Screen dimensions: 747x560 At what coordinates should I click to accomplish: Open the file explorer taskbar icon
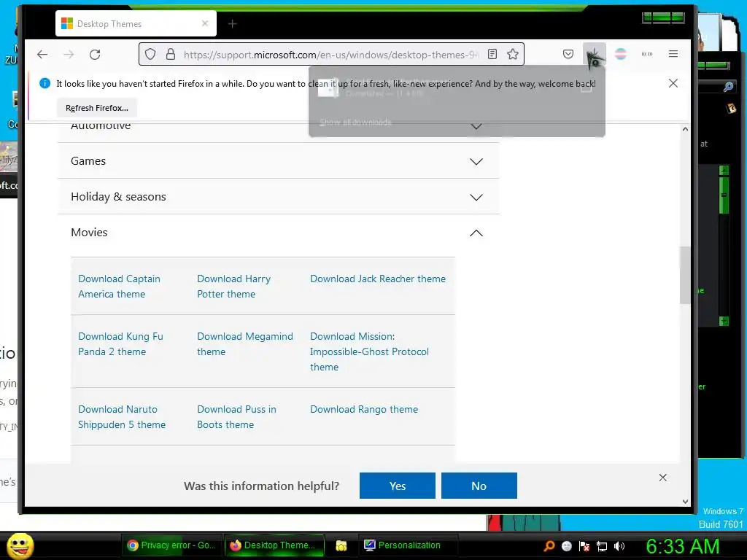coord(341,545)
